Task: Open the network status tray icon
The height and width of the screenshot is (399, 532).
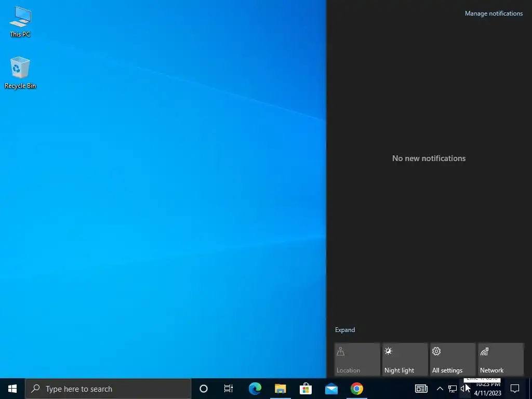Action: 453,389
